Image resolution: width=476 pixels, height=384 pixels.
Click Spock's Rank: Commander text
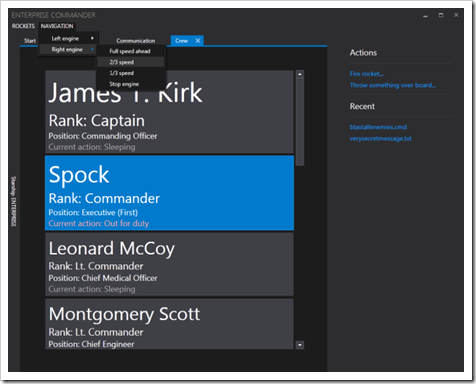[x=104, y=199]
